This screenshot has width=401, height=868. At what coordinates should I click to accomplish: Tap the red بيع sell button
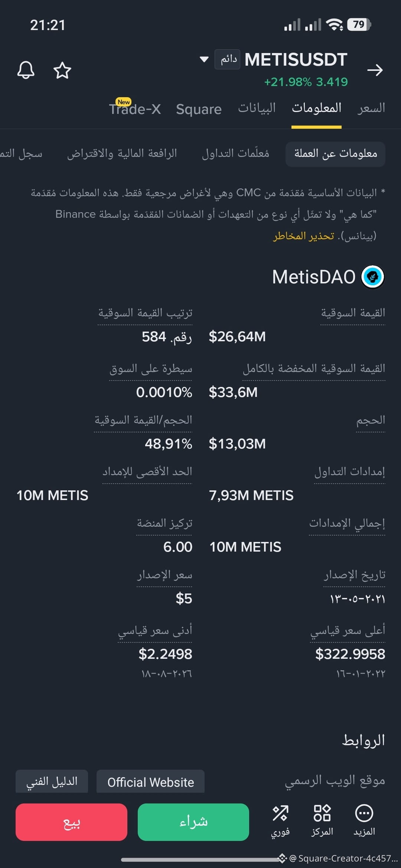pos(71,822)
